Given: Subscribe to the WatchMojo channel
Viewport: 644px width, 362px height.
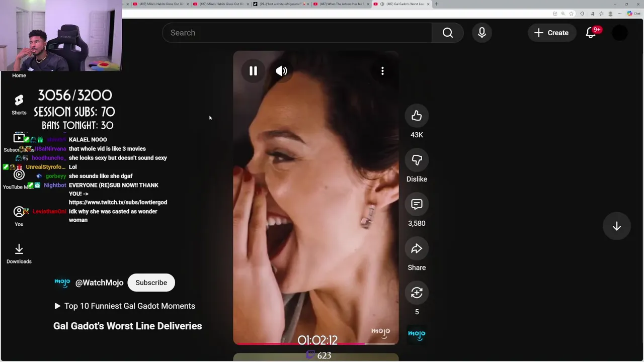Looking at the screenshot, I should pyautogui.click(x=151, y=283).
